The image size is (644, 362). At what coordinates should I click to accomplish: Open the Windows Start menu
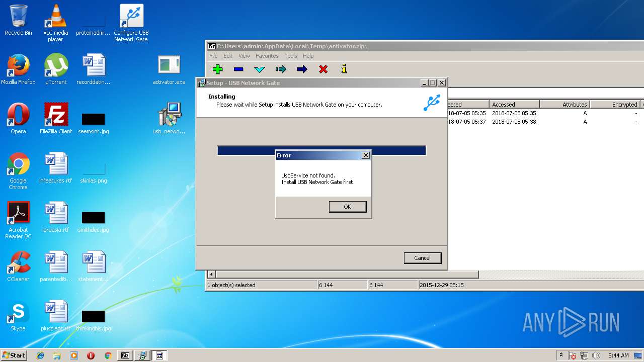[14, 355]
